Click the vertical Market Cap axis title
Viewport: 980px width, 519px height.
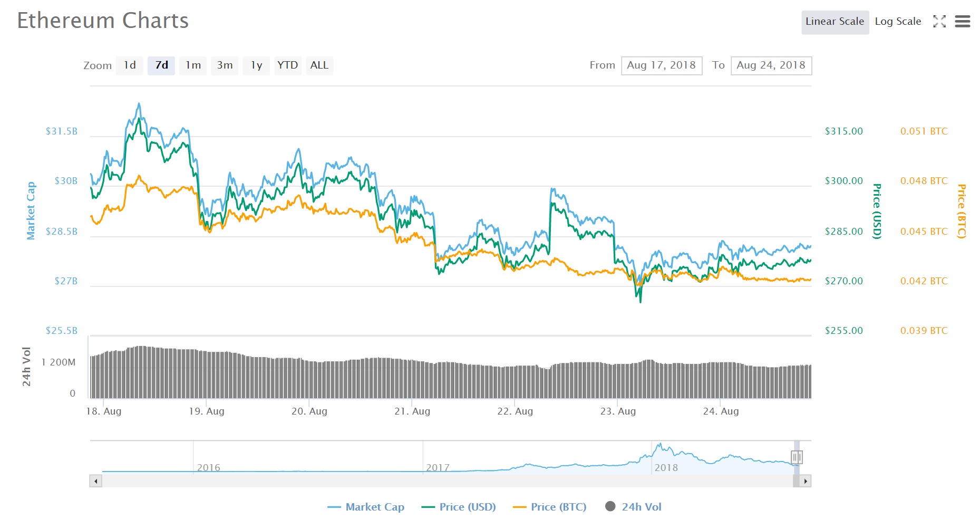[x=31, y=210]
